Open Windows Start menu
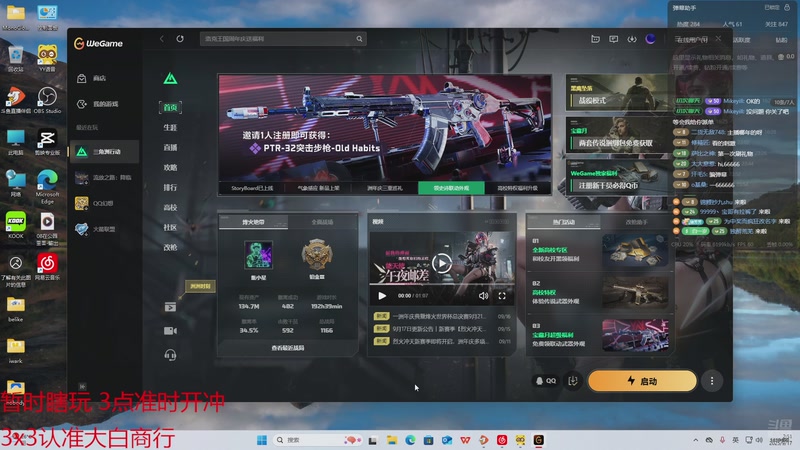Image resolution: width=800 pixels, height=450 pixels. [x=262, y=440]
